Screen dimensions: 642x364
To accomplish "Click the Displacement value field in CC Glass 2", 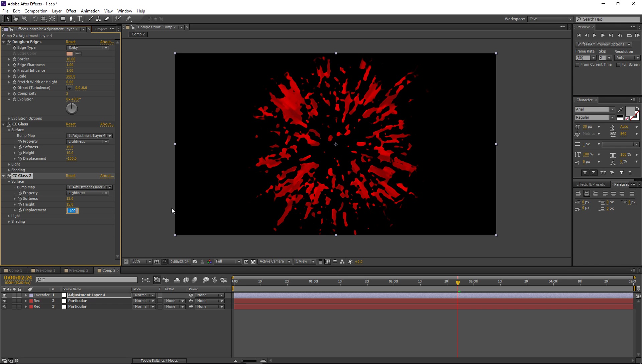I will tap(72, 210).
